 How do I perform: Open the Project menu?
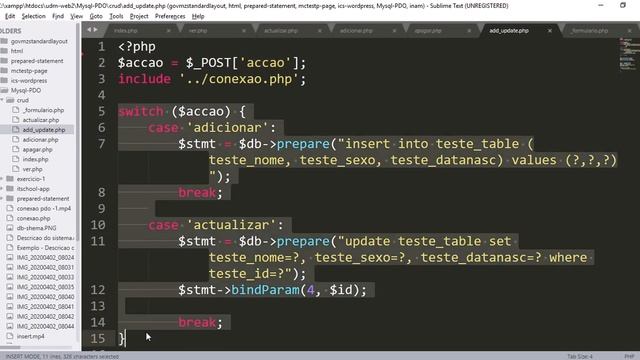pyautogui.click(x=139, y=16)
